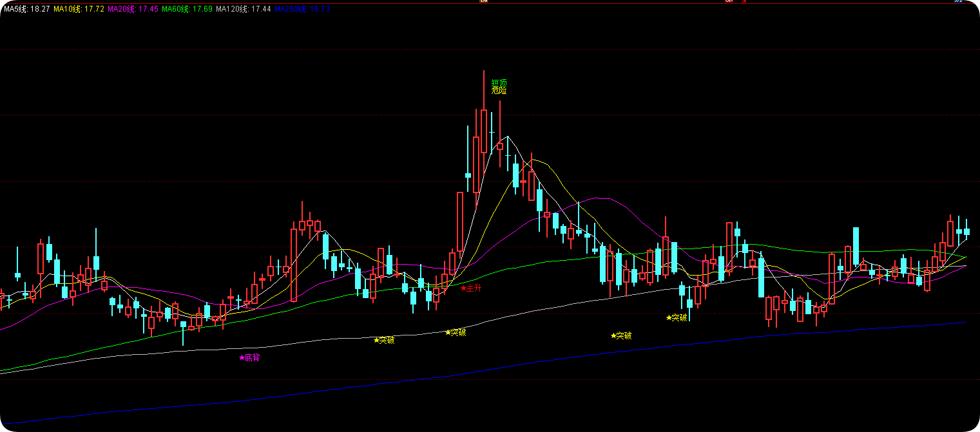
Task: Click the MA5线 18.27 indicator label
Action: [x=28, y=9]
